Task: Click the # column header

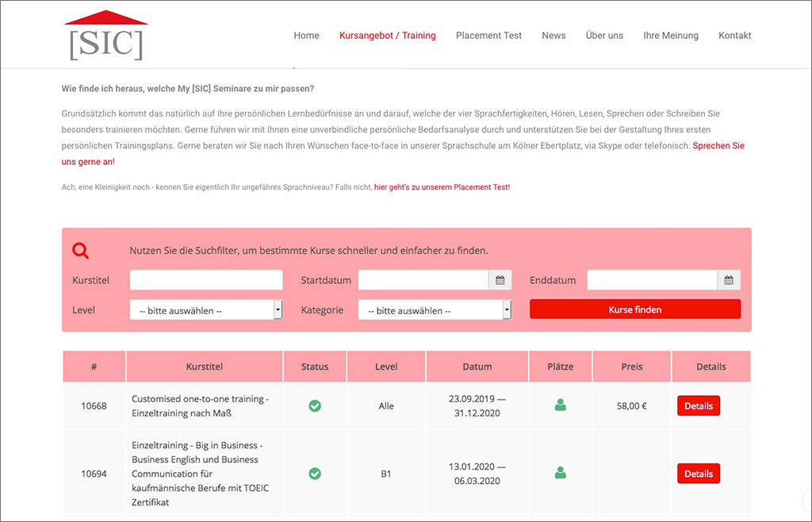Action: pos(94,367)
